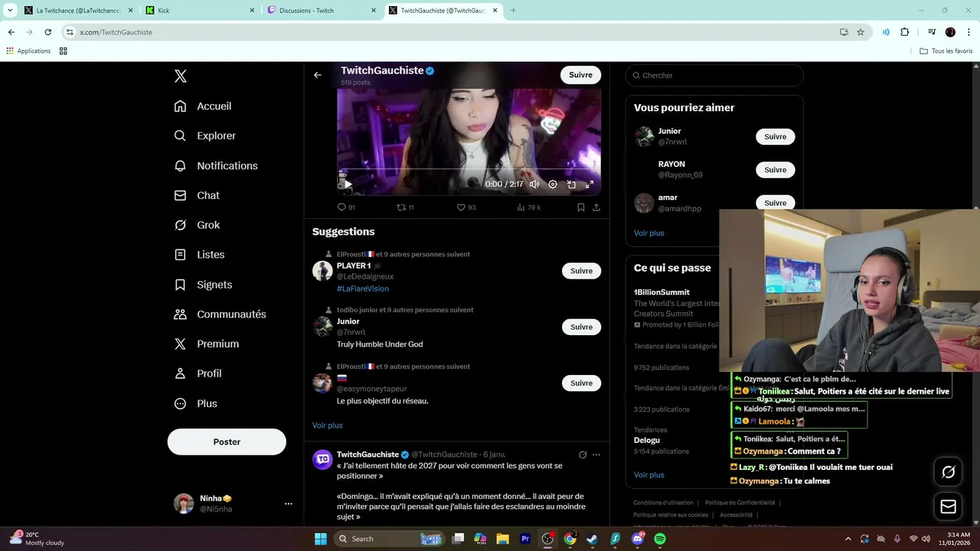Reply to the post with 91 comments
Screen dimensions: 980x551
click(346, 207)
